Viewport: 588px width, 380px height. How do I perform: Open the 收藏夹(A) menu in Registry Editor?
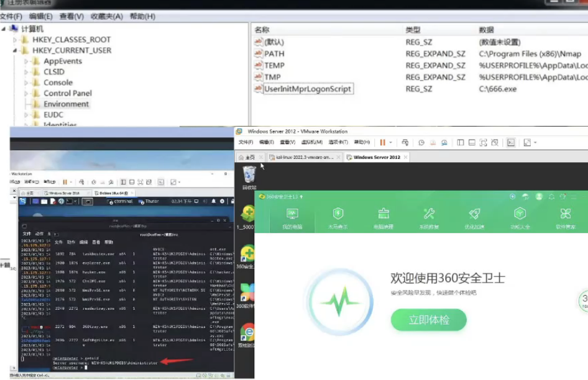click(106, 17)
